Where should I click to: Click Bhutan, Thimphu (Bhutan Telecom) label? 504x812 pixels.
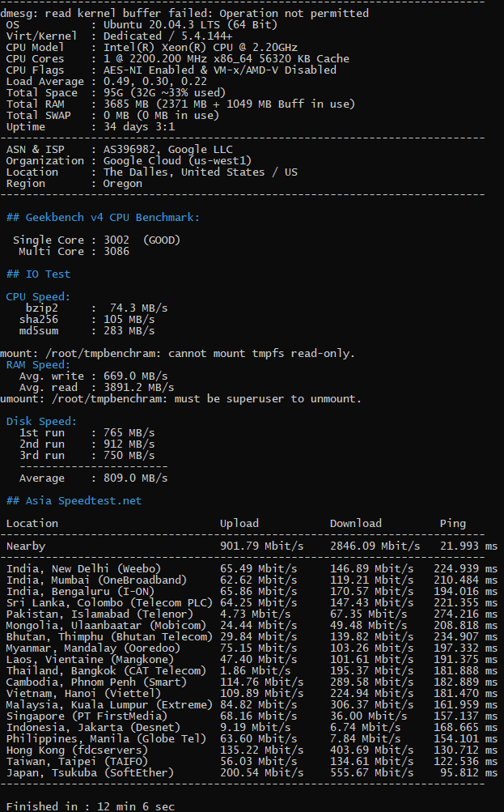tap(110, 637)
